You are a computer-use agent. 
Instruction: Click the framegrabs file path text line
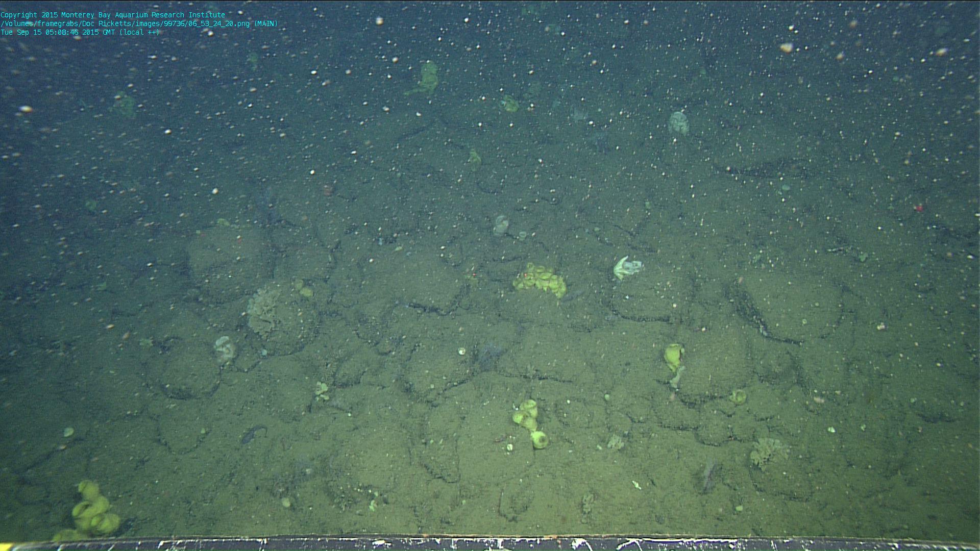click(x=139, y=23)
